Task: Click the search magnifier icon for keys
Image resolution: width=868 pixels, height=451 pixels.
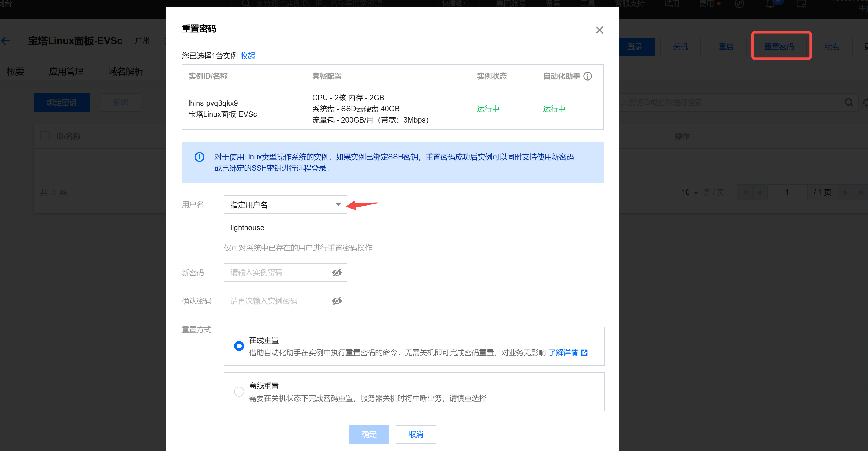Action: point(848,103)
